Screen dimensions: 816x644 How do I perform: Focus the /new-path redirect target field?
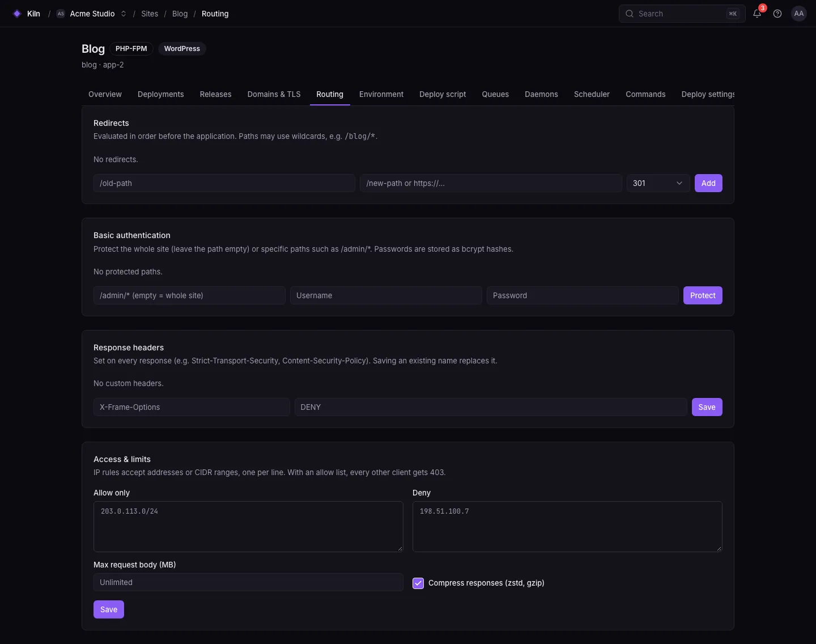click(491, 183)
